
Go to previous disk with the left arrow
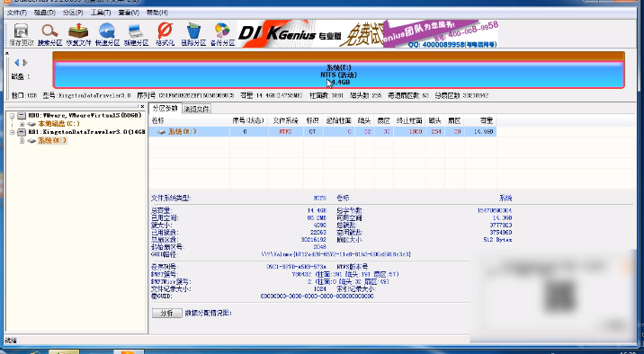tap(17, 62)
